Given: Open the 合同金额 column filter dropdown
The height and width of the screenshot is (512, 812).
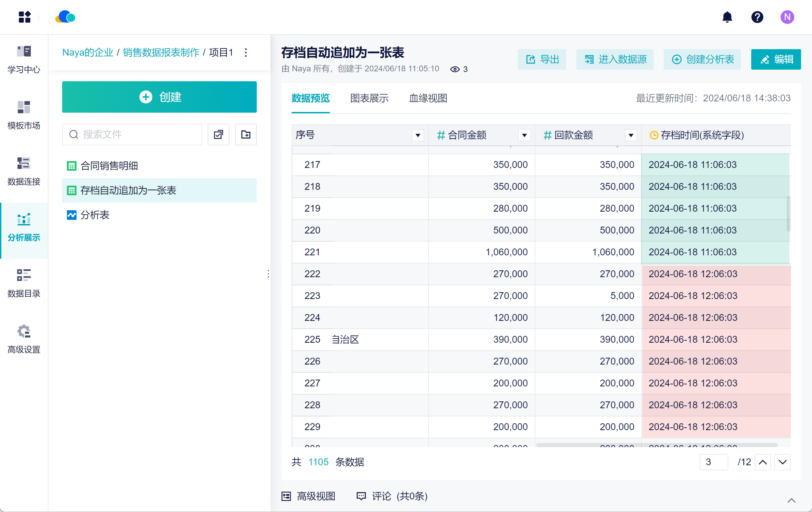Looking at the screenshot, I should point(524,135).
